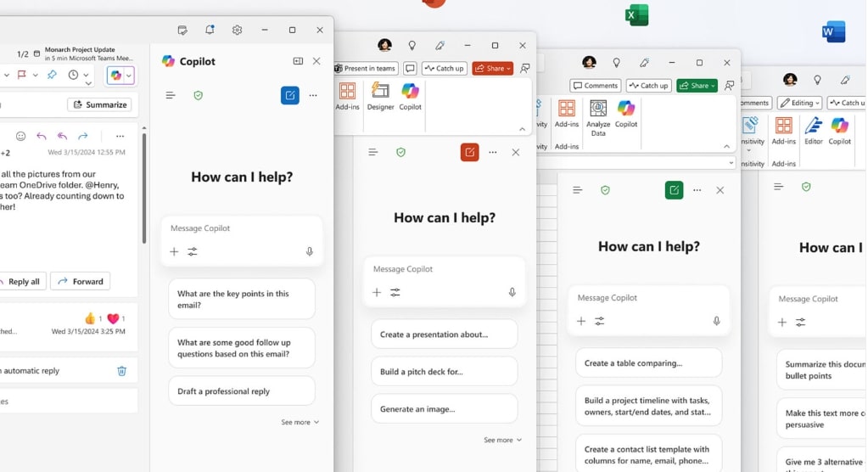Open Designer in PowerPoint ribbon
This screenshot has width=868, height=472.
[x=381, y=97]
